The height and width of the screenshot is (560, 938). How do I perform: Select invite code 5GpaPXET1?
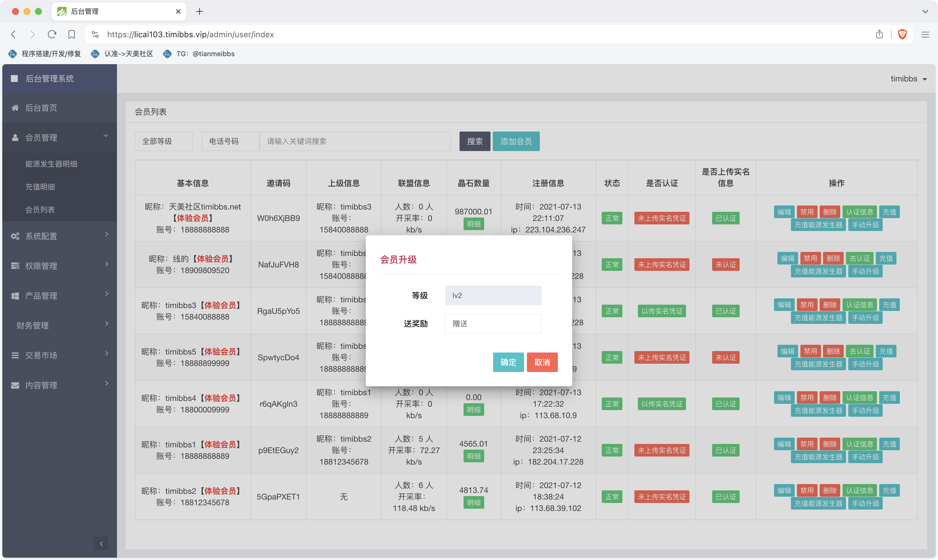click(279, 497)
